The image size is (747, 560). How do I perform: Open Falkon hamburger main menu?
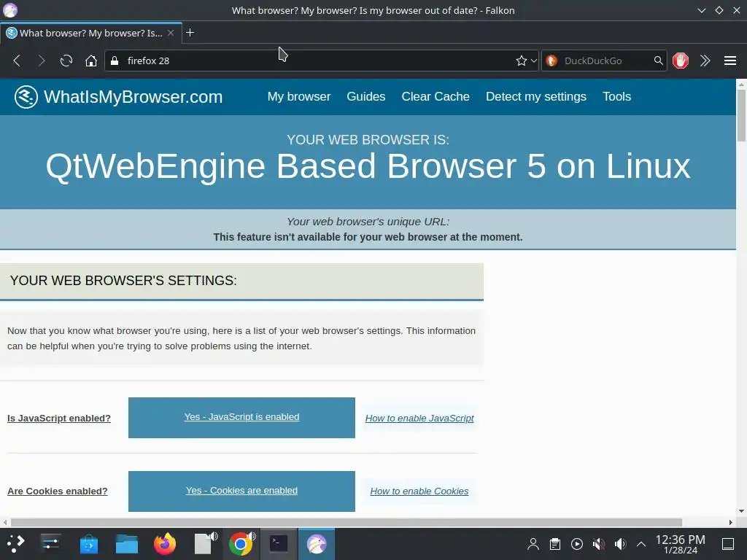coord(729,61)
